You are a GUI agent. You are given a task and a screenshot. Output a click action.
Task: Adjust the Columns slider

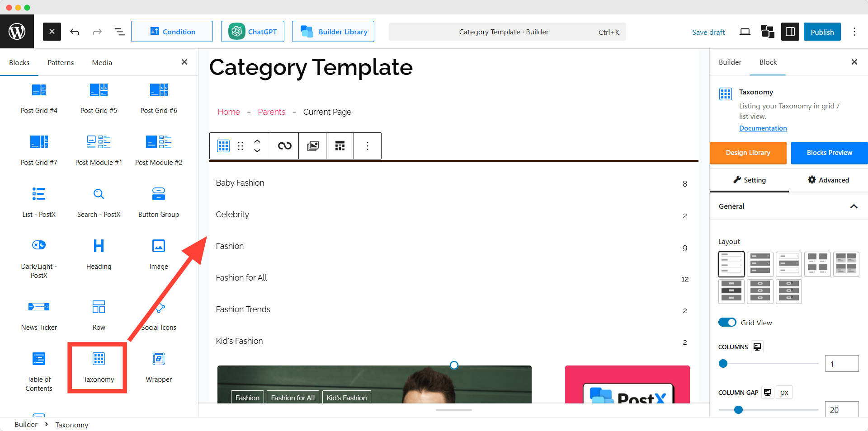(x=769, y=364)
